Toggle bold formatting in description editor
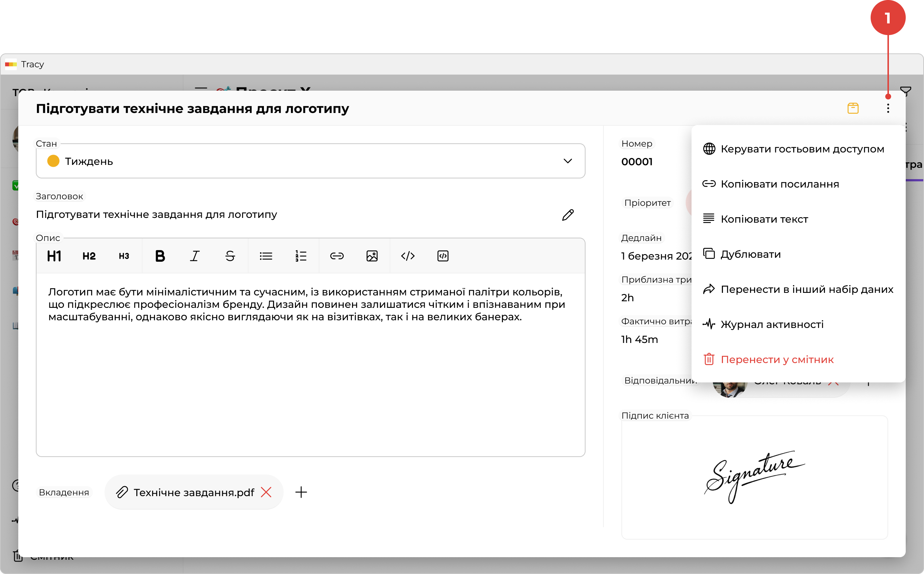 click(160, 256)
